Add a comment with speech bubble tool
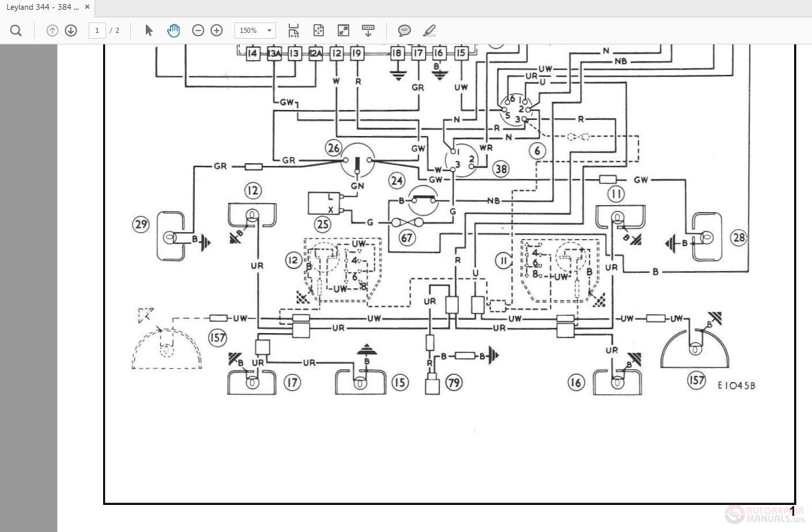Viewport: 812px width, 532px height. pos(405,31)
